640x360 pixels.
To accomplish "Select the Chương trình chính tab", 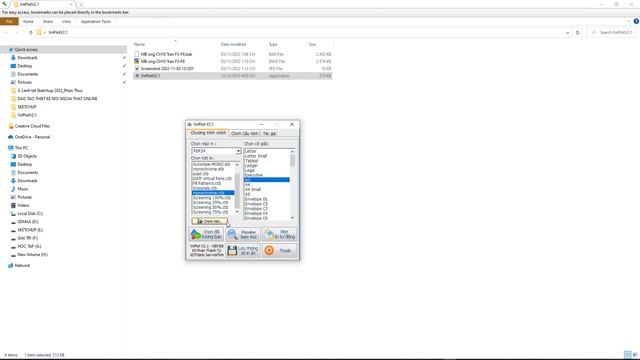I will (208, 133).
